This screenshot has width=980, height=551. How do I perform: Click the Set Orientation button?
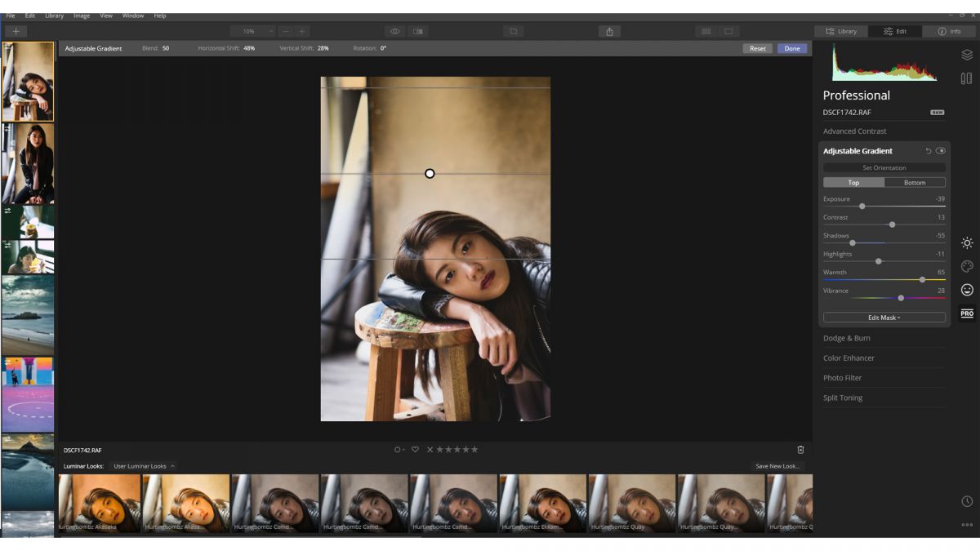(x=884, y=168)
